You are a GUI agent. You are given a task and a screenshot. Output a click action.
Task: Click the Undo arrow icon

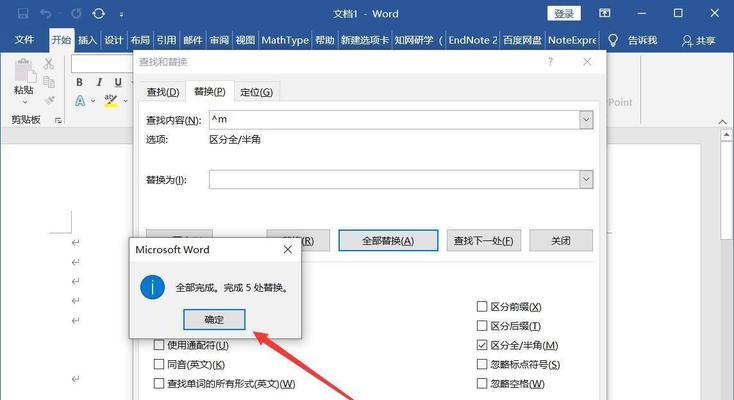[46, 14]
